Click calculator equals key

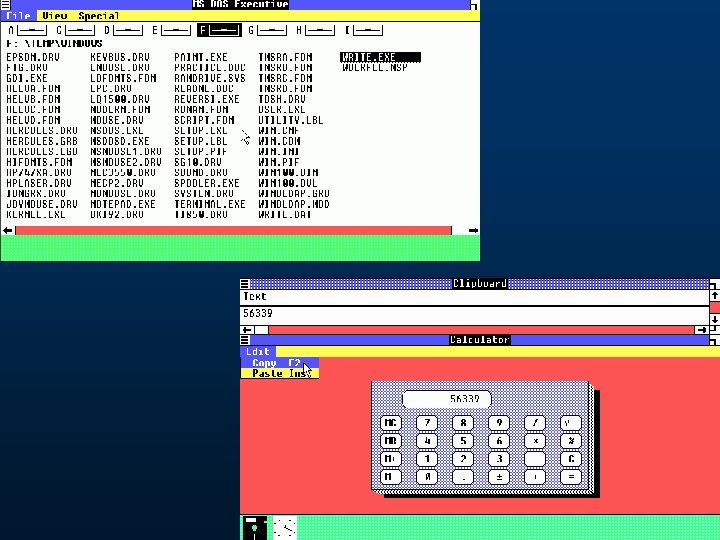tap(571, 477)
